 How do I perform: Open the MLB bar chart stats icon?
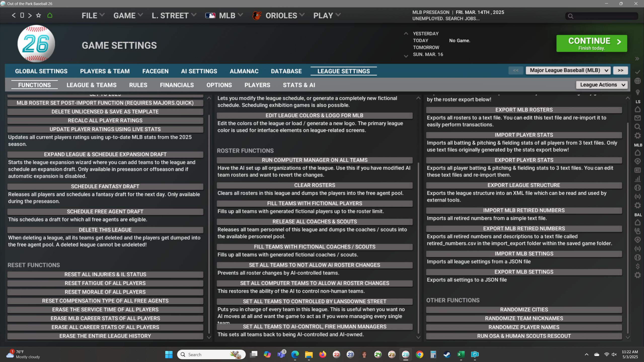tap(637, 179)
